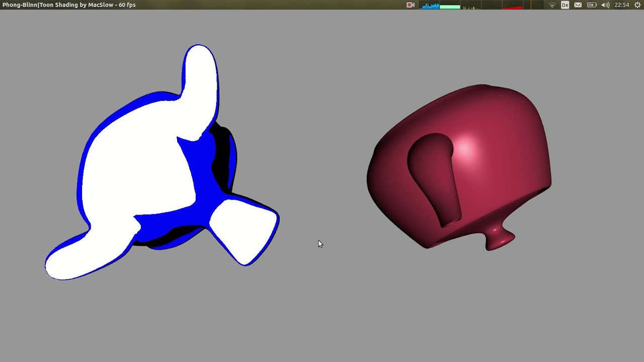The image size is (644, 362).
Task: Open the Wi-Fi network indicator
Action: (x=552, y=5)
